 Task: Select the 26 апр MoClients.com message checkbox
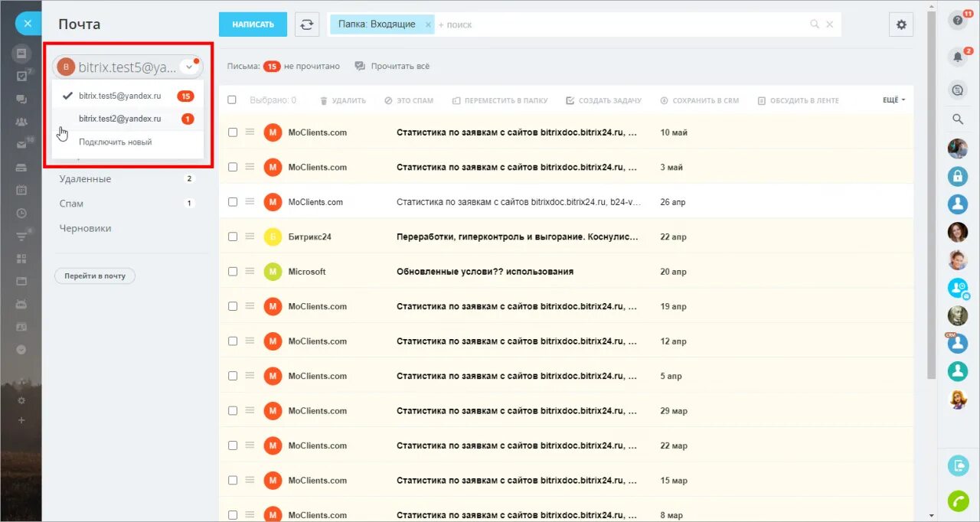tap(233, 201)
